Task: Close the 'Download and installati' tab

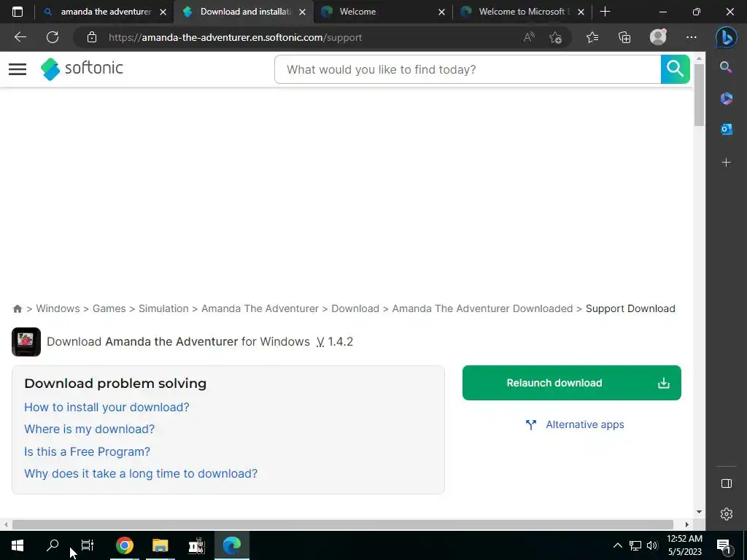Action: click(x=302, y=12)
